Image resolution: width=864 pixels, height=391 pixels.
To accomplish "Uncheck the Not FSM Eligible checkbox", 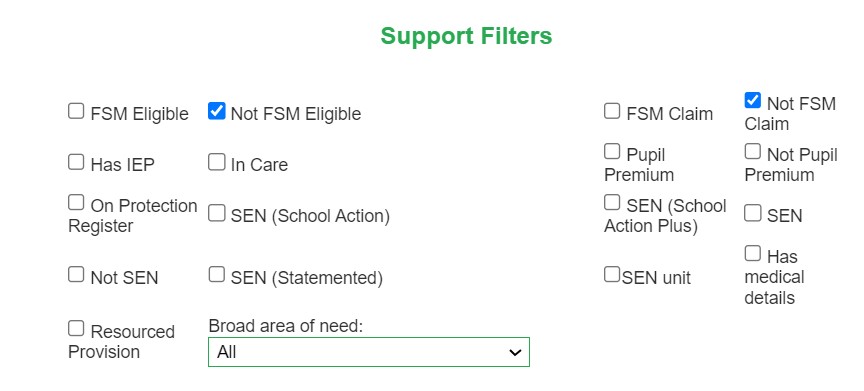I will pos(217,111).
